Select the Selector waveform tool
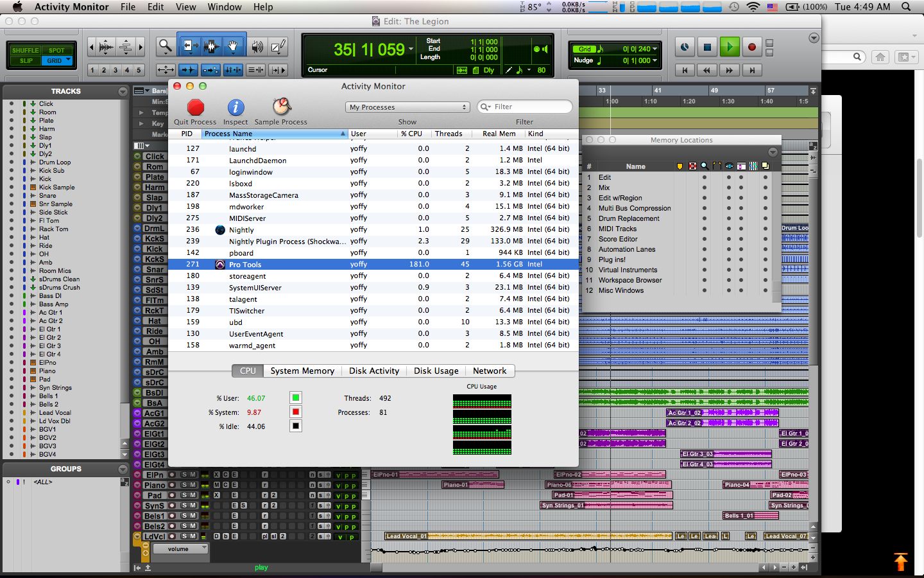Screen dimensions: 924x578 click(x=211, y=46)
